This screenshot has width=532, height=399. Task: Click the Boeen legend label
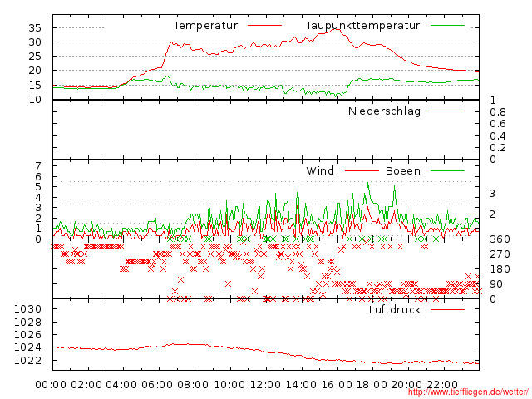click(x=403, y=170)
